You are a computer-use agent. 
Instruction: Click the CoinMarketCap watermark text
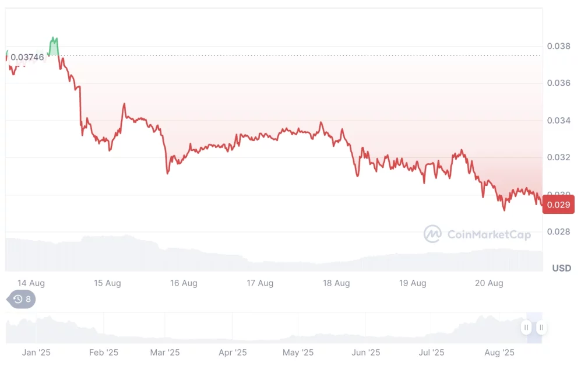[x=488, y=234]
